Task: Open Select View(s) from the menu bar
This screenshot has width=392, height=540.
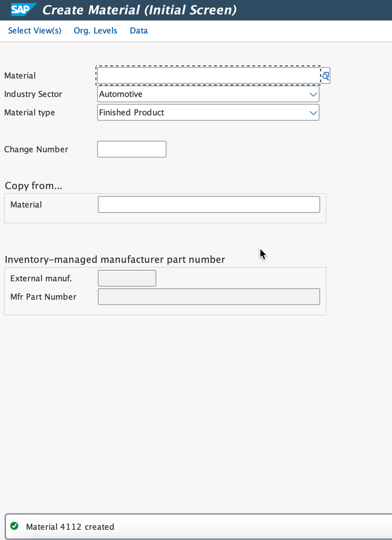Action: point(35,31)
